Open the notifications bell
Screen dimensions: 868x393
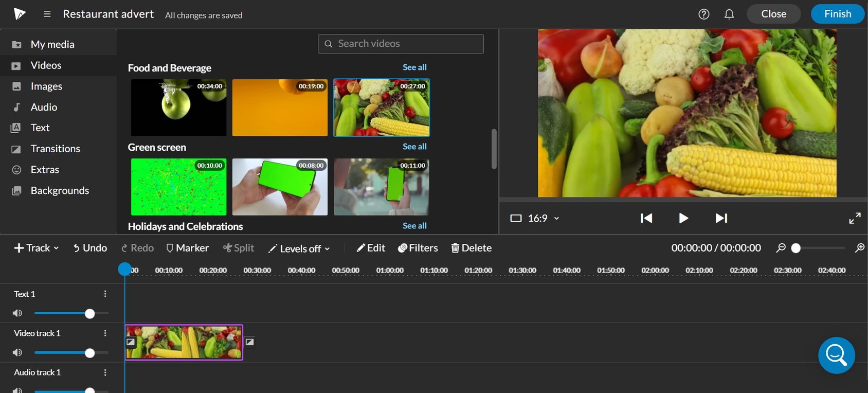[729, 14]
